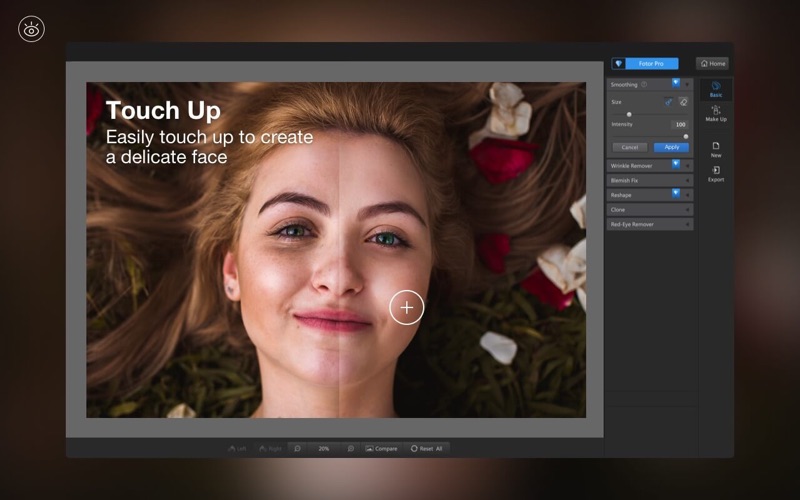
Task: Select the eraser tool in Smoothing
Action: 683,102
